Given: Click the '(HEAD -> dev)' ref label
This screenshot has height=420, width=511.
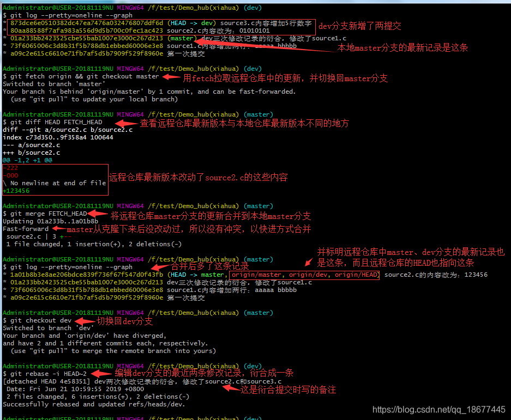Looking at the screenshot, I should pos(191,23).
